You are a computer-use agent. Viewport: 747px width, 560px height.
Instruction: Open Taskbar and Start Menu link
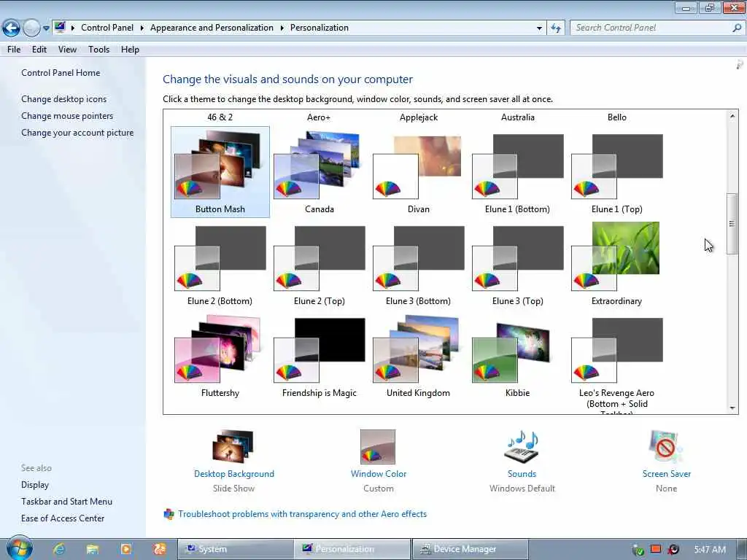point(66,502)
